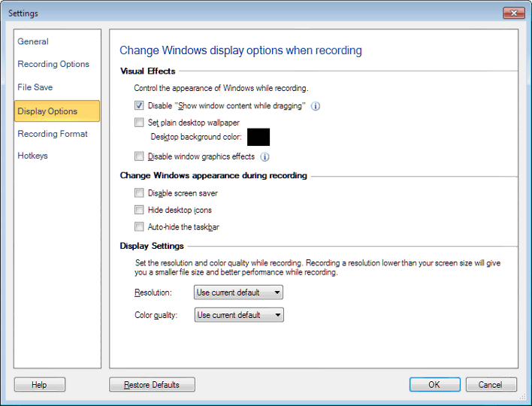
Task: Check Hide desktop icons
Action: [139, 210]
